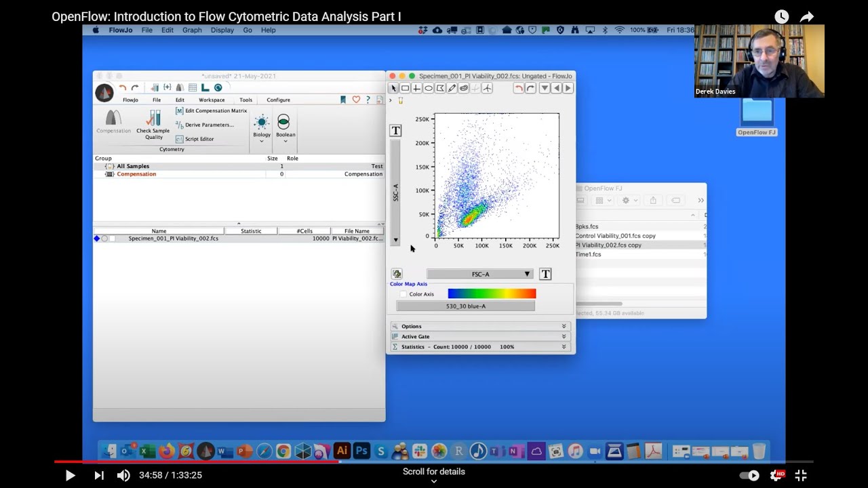Select the polygon gate tool

(x=440, y=88)
